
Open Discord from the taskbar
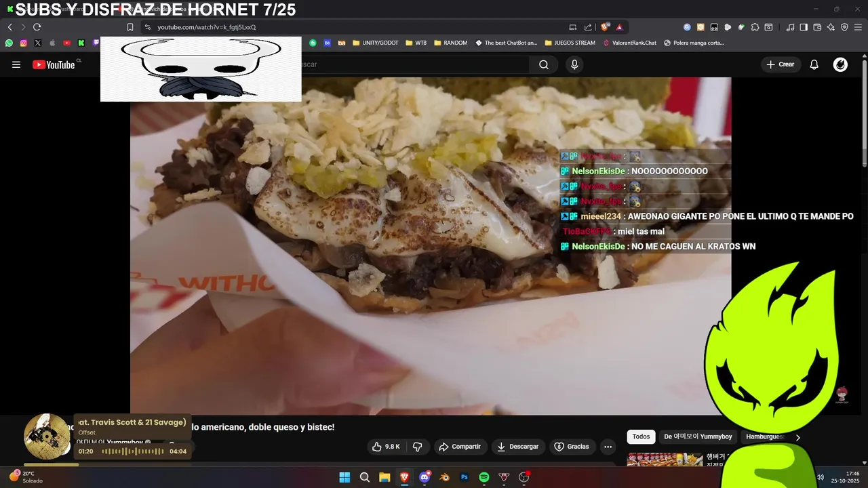click(x=425, y=477)
